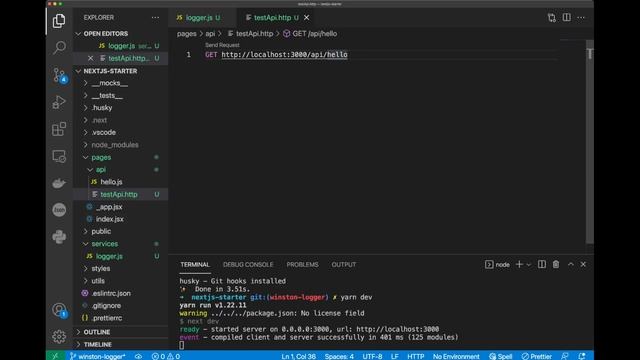Change UTF-8 encoding in status bar

point(372,356)
